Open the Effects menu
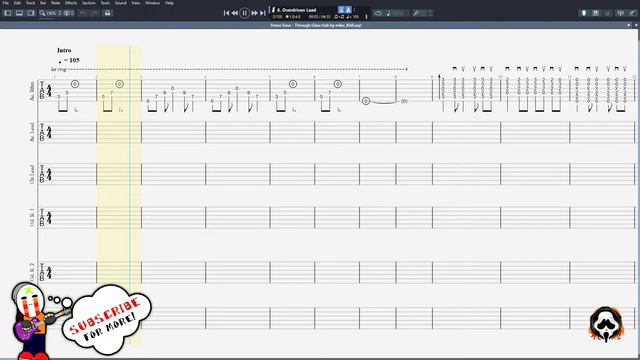640x360 pixels. (x=71, y=3)
